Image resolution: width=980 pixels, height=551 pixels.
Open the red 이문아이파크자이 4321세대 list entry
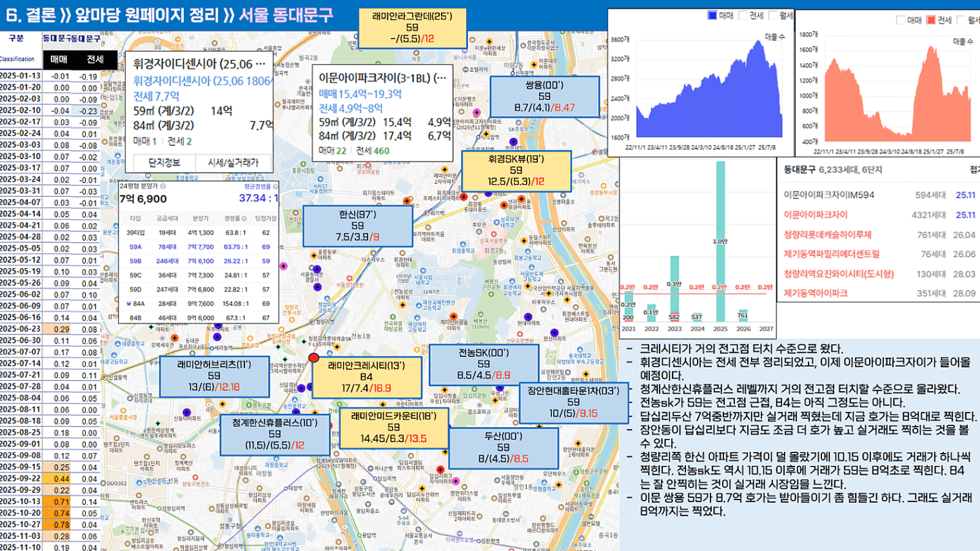tap(879, 215)
